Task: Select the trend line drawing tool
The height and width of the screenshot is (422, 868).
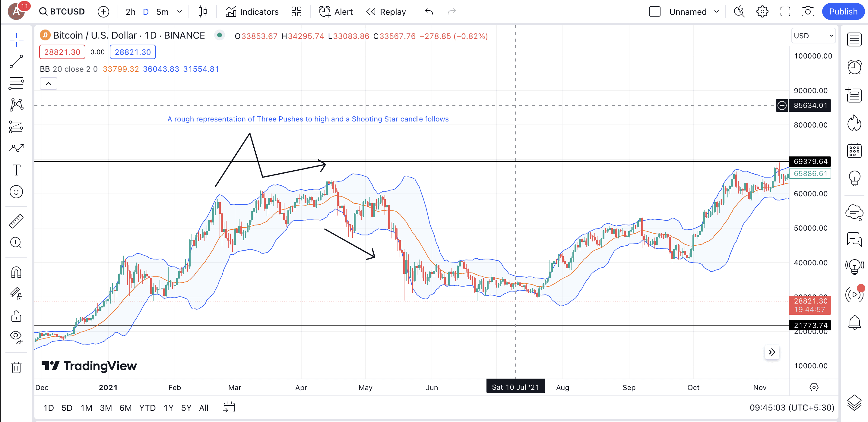Action: pyautogui.click(x=16, y=61)
